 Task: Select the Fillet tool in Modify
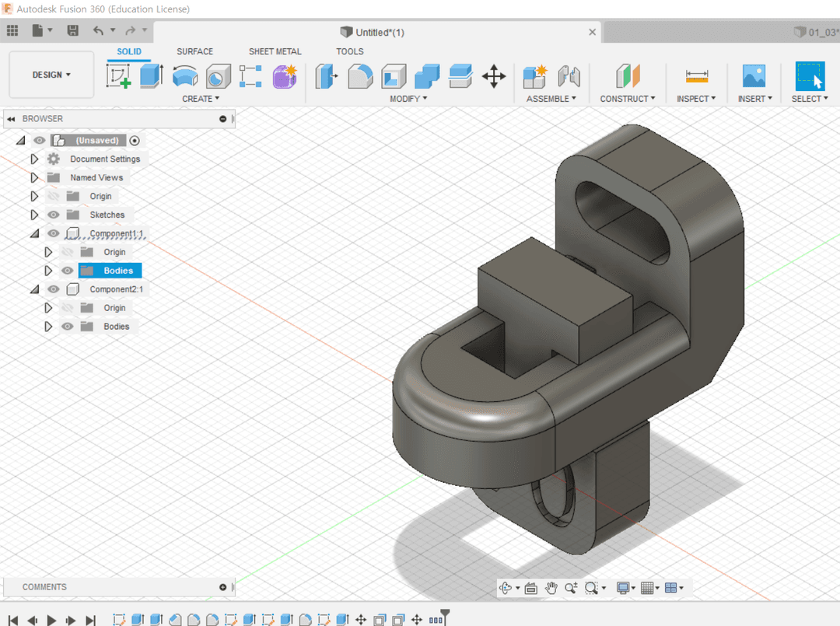359,76
